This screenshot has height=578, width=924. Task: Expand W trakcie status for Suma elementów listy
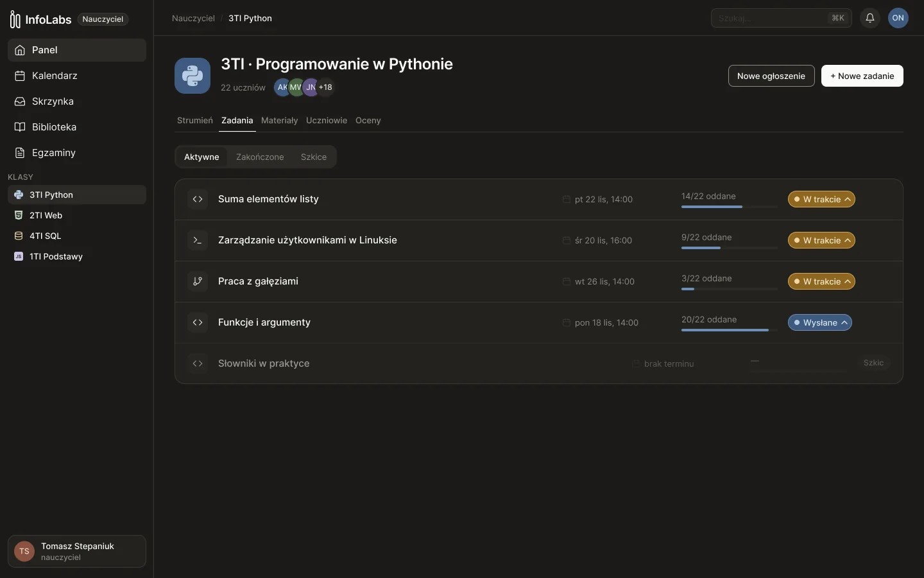(x=821, y=199)
